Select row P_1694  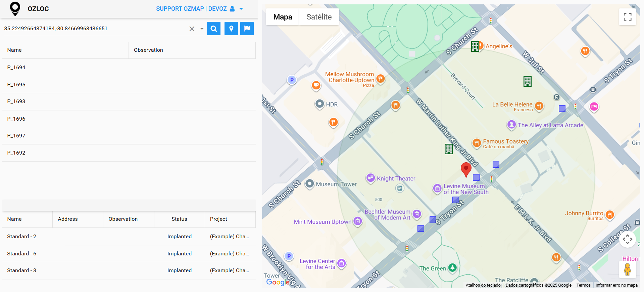129,68
